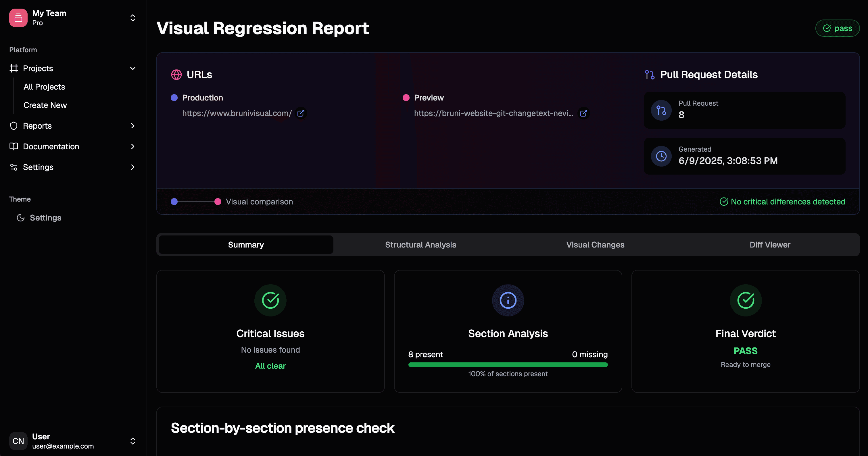Click the Reports shield icon
The height and width of the screenshot is (456, 868).
click(14, 126)
